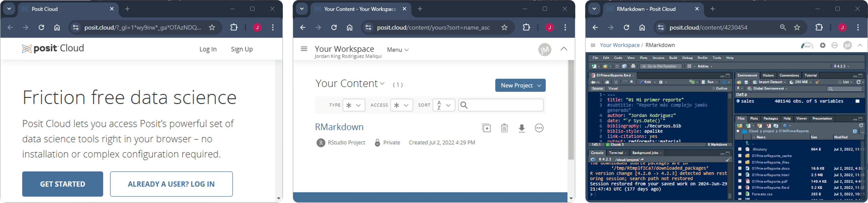Click the Knit button in editor toolbar
The height and width of the screenshot is (203, 868).
point(645,82)
